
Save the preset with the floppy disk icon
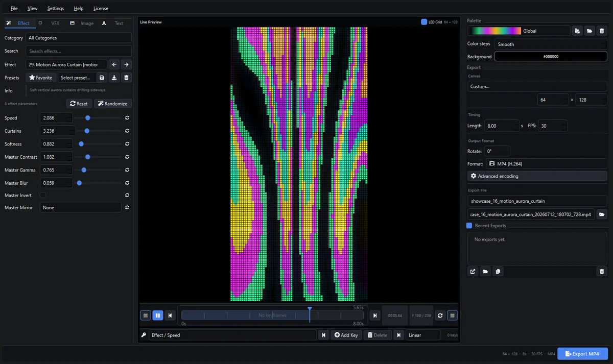102,78
